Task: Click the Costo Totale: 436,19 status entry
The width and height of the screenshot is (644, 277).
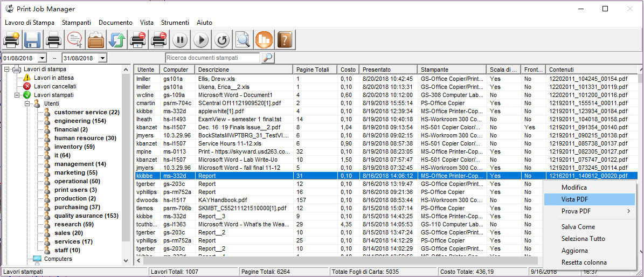Action: coord(482,272)
